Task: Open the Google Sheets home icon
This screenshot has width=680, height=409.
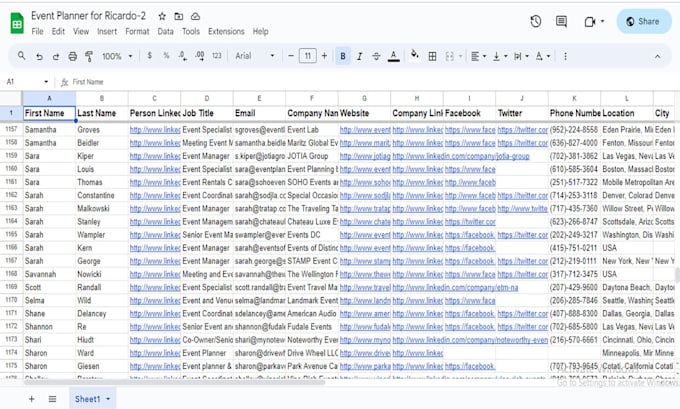Action: [x=17, y=23]
